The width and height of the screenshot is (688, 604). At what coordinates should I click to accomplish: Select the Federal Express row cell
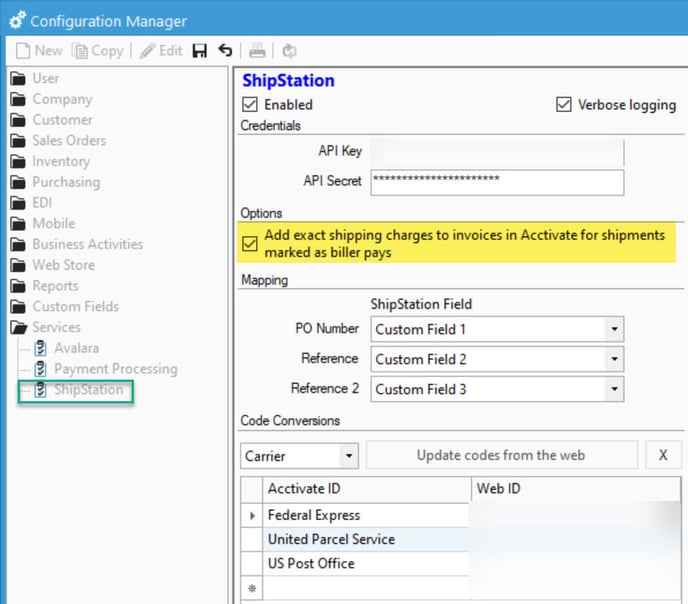click(x=366, y=515)
